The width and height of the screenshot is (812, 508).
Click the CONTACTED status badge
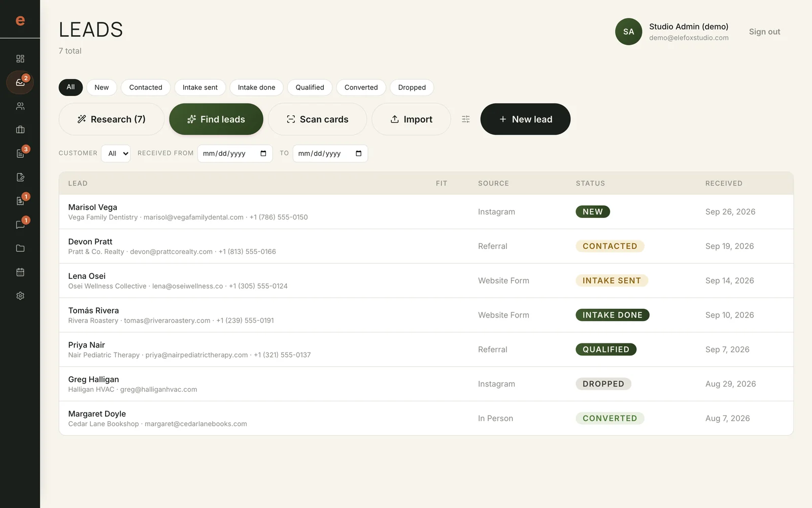610,246
